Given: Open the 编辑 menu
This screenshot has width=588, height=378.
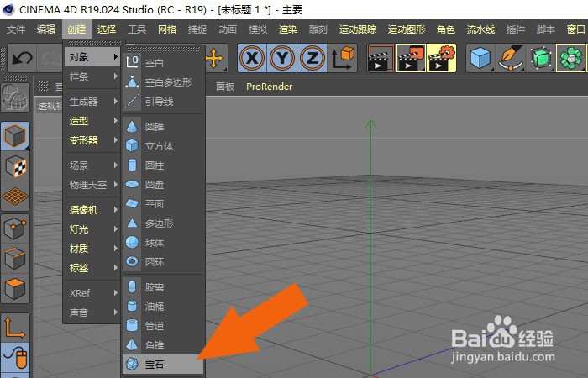Looking at the screenshot, I should 46,29.
